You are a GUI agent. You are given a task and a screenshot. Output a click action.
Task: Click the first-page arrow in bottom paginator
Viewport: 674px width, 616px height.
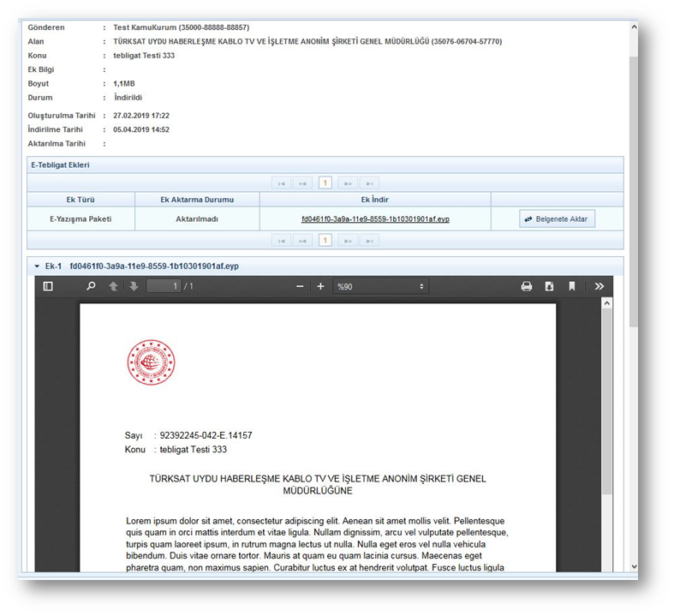pyautogui.click(x=281, y=240)
